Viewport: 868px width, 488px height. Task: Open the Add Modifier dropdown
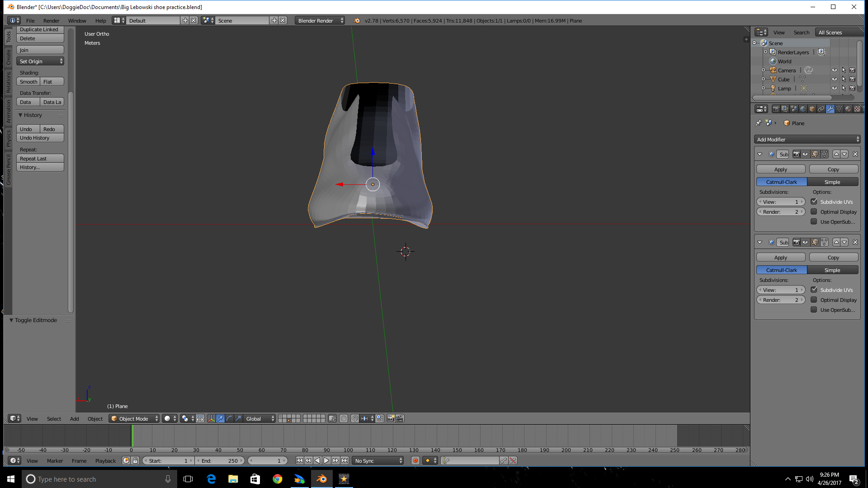click(807, 140)
